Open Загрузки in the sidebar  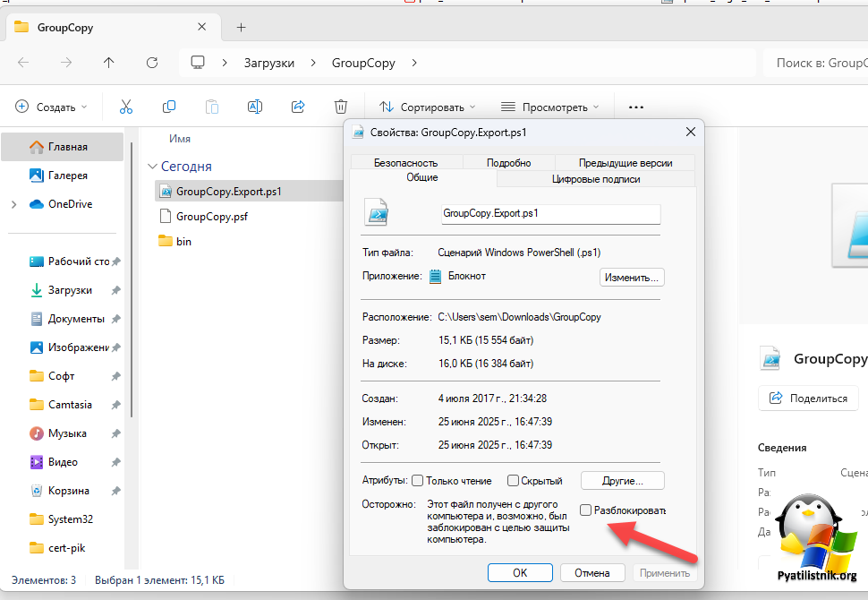pyautogui.click(x=62, y=290)
